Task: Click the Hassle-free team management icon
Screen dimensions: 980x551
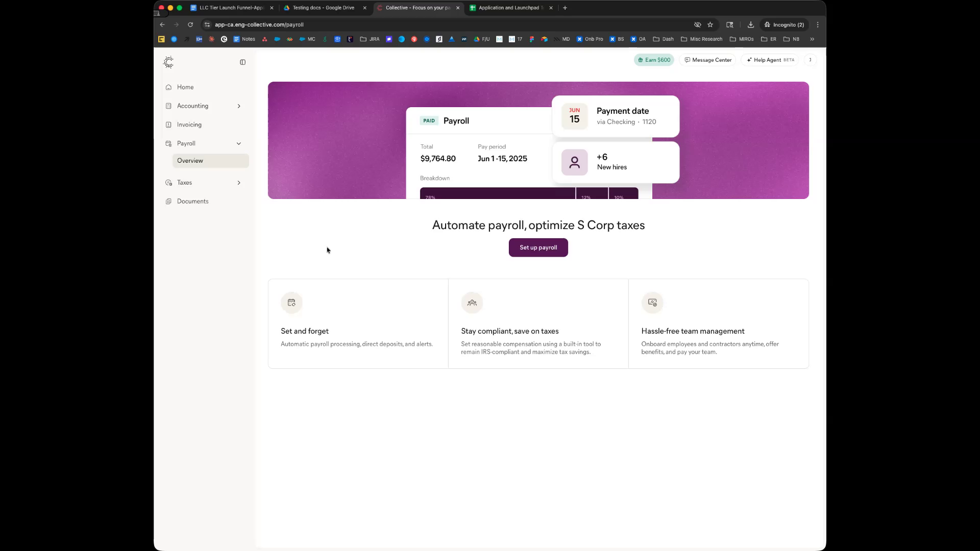Action: pyautogui.click(x=652, y=303)
